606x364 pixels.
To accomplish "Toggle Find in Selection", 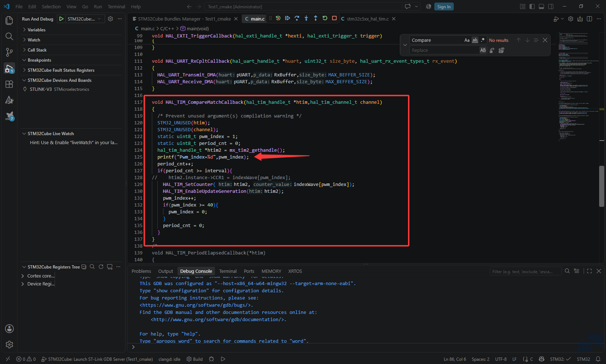I will tap(536, 40).
